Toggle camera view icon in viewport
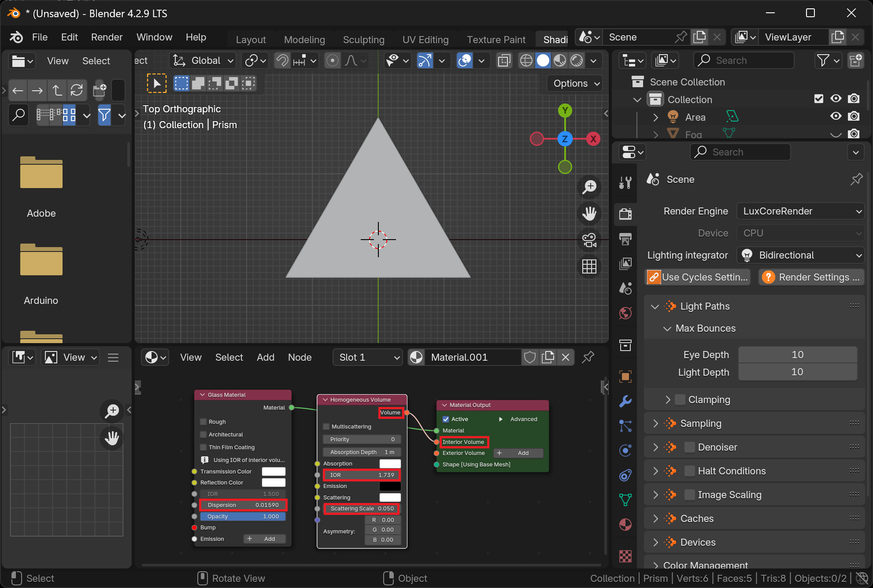The height and width of the screenshot is (588, 873). [x=589, y=240]
